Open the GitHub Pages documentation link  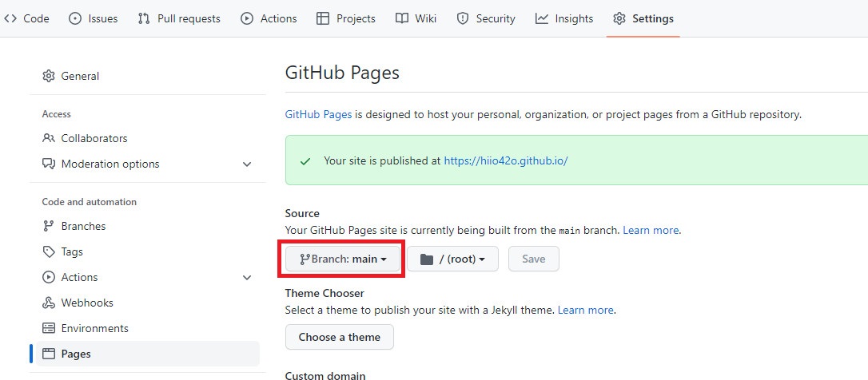click(318, 115)
